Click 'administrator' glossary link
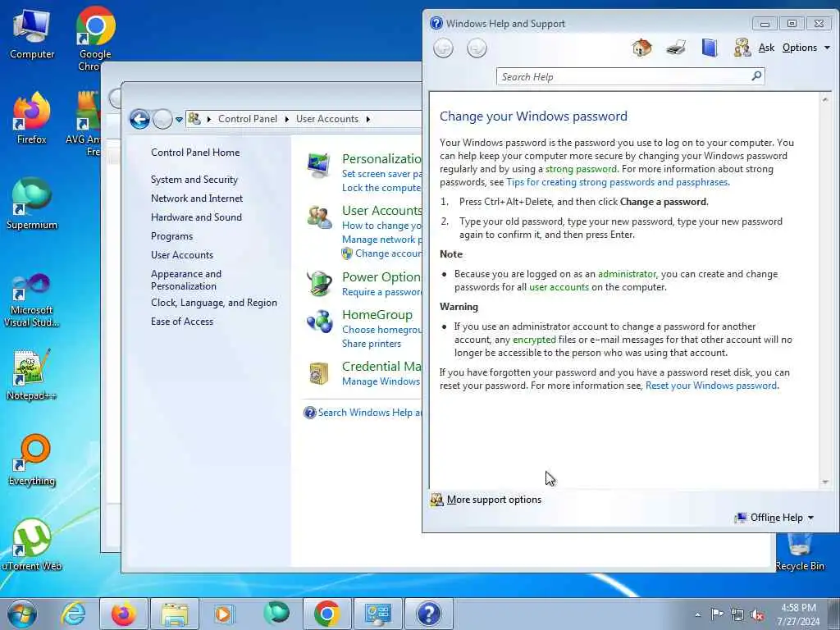Screen dimensions: 840x630 (x=626, y=274)
